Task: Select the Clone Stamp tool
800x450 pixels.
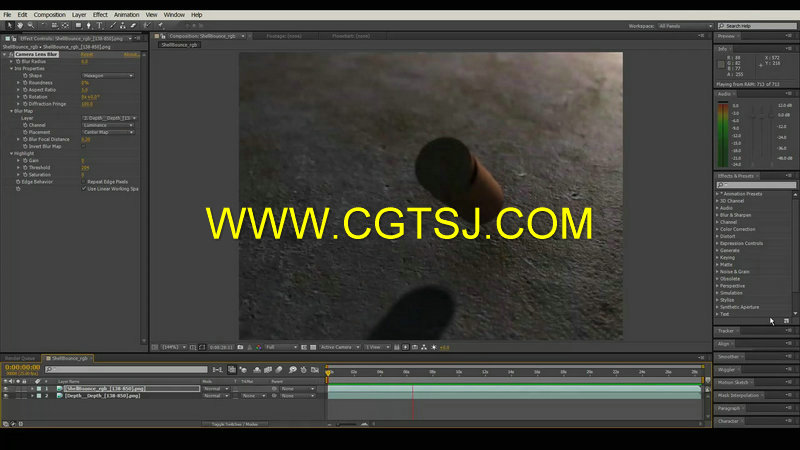Action: (122, 25)
